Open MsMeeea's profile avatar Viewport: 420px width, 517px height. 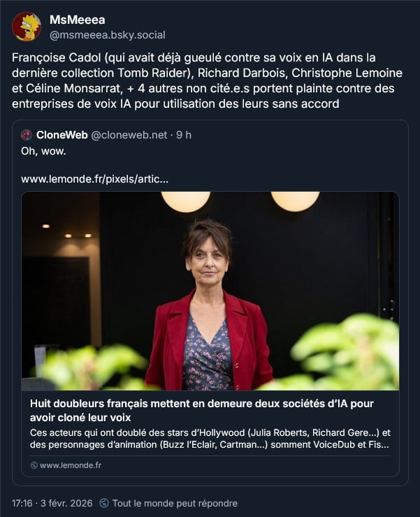pyautogui.click(x=27, y=27)
